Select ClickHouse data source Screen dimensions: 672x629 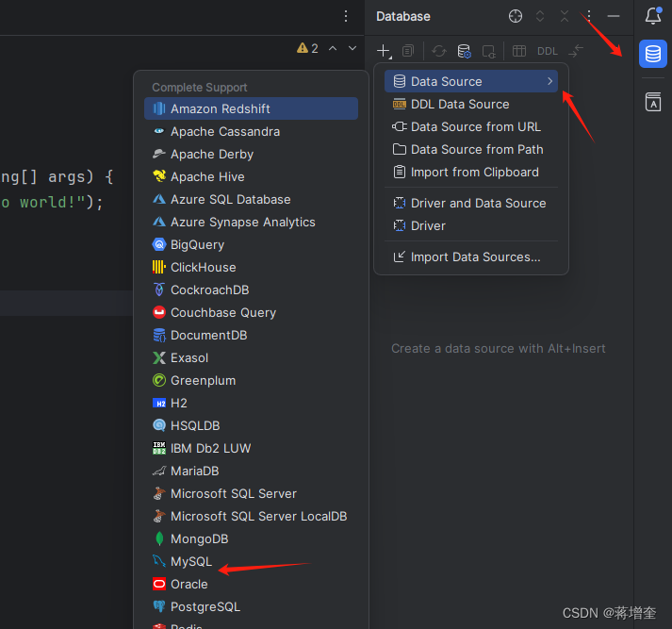[x=251, y=268]
